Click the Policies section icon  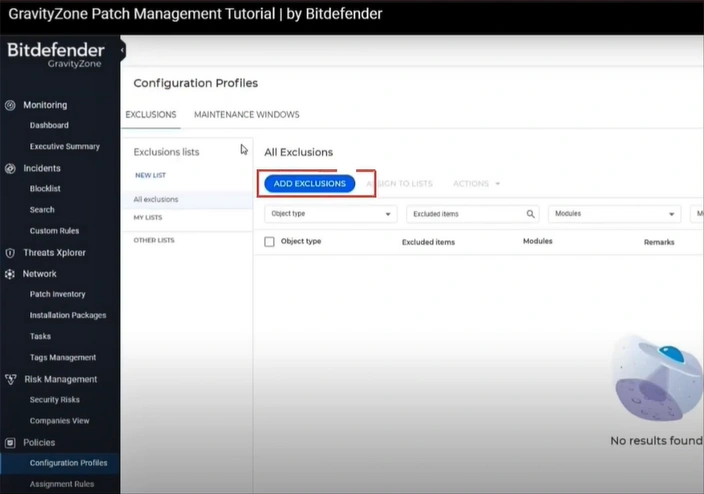[11, 442]
